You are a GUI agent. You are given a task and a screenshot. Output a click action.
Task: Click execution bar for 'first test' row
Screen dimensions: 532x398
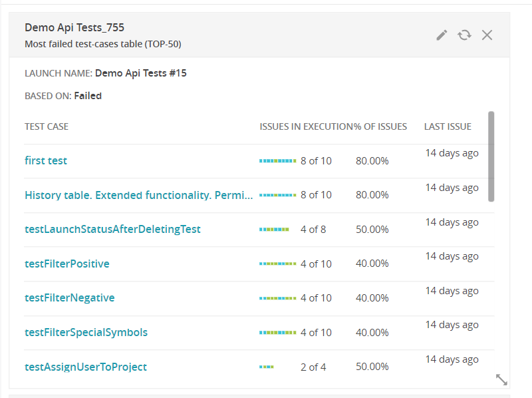pyautogui.click(x=277, y=161)
